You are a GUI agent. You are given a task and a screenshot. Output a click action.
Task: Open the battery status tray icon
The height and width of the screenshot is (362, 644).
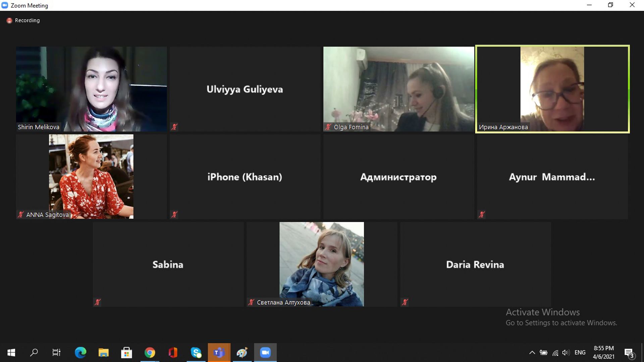point(543,353)
